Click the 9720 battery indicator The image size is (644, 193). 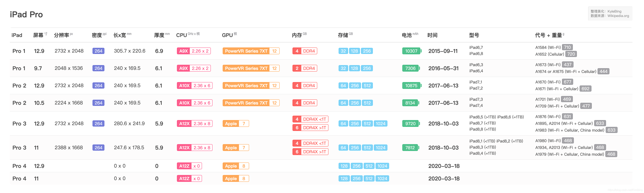pyautogui.click(x=410, y=124)
